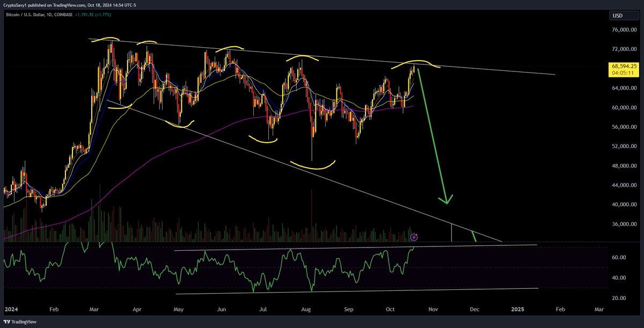Click the 56,000.00 price axis label
The image size is (644, 328).
click(x=624, y=127)
